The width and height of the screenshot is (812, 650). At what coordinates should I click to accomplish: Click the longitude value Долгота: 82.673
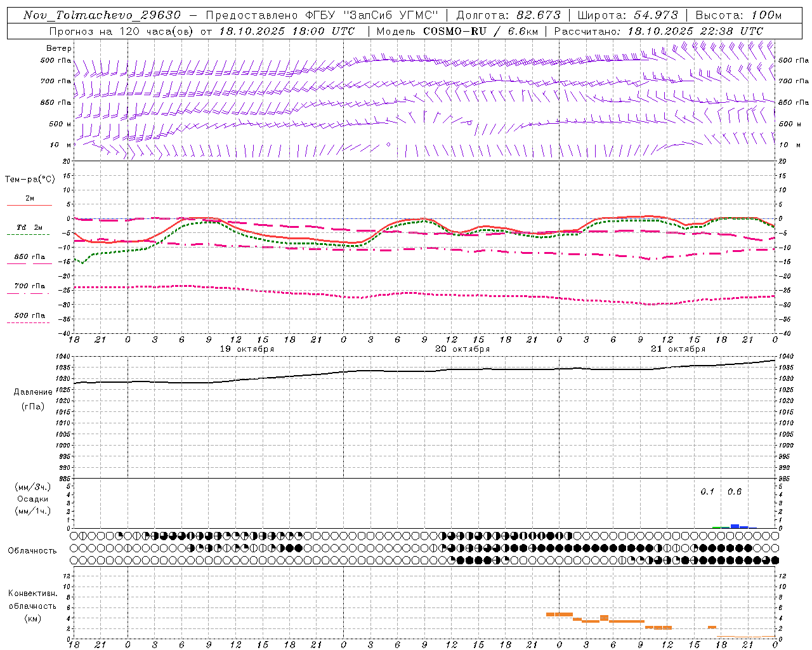(508, 15)
